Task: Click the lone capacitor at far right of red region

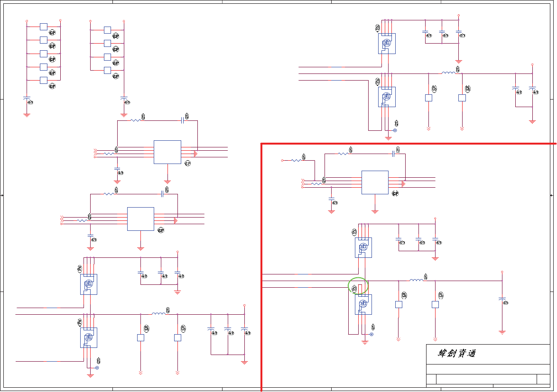Action: (502, 300)
